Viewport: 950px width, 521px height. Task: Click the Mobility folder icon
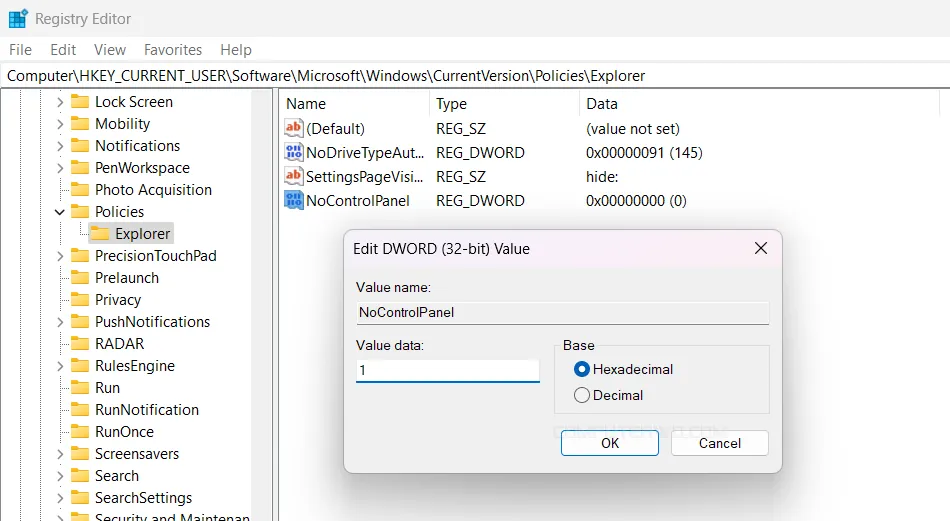(80, 124)
